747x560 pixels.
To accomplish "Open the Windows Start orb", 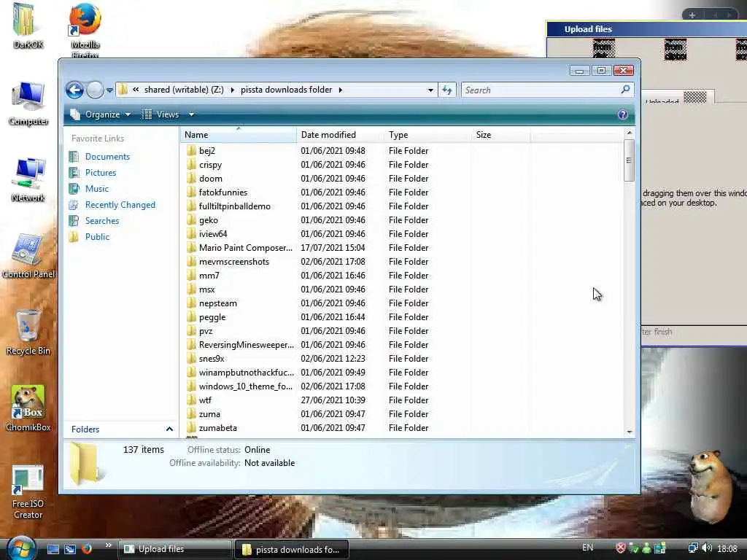I will [21, 548].
